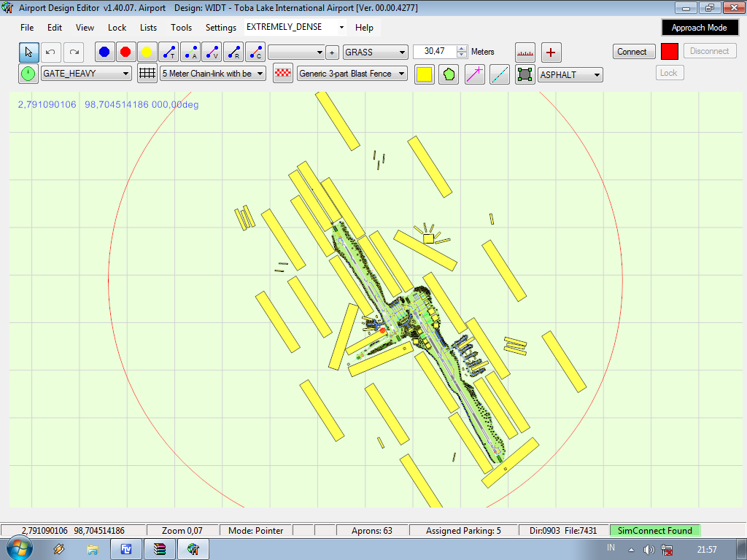Click the red color swatch beside Connect
The height and width of the screenshot is (560, 747).
[x=669, y=51]
